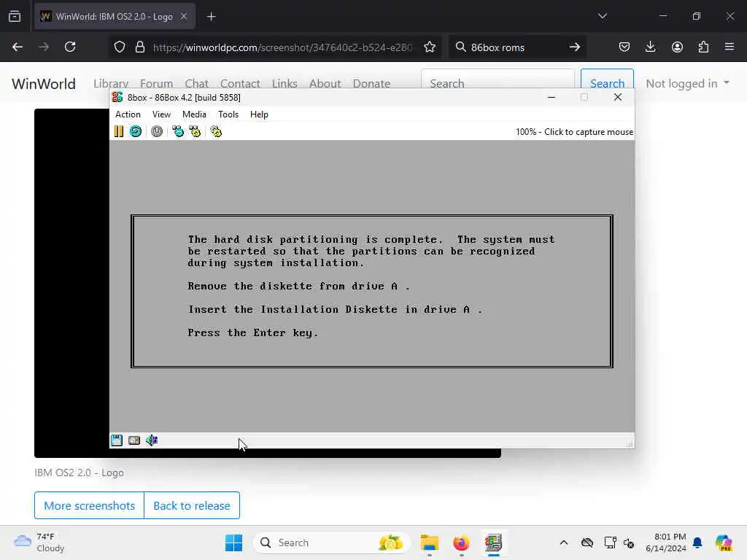Send Ctrl+Alt+Del using the toolbar icon

(178, 131)
